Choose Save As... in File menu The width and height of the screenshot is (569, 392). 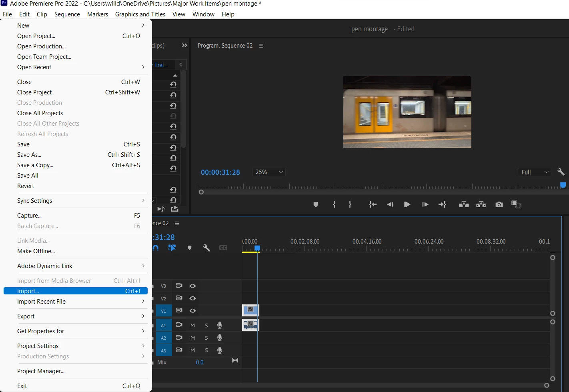(x=29, y=155)
